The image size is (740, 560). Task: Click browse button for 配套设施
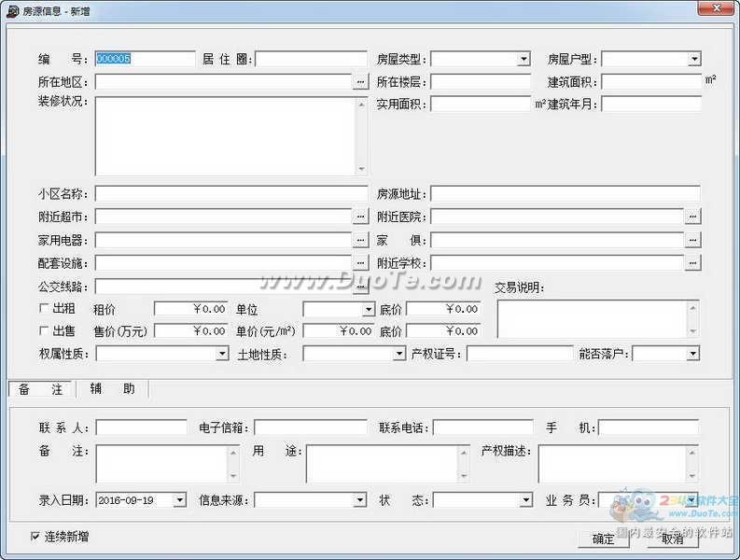(x=360, y=263)
